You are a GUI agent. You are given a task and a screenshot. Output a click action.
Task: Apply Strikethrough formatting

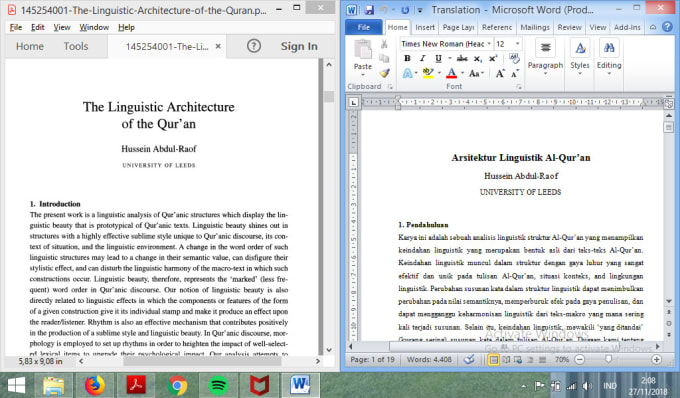[462, 58]
